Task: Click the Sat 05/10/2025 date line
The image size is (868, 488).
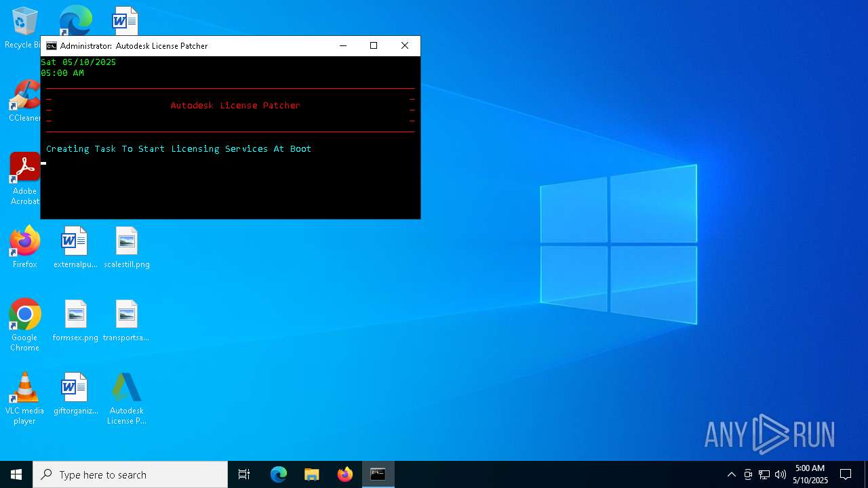Action: click(79, 62)
